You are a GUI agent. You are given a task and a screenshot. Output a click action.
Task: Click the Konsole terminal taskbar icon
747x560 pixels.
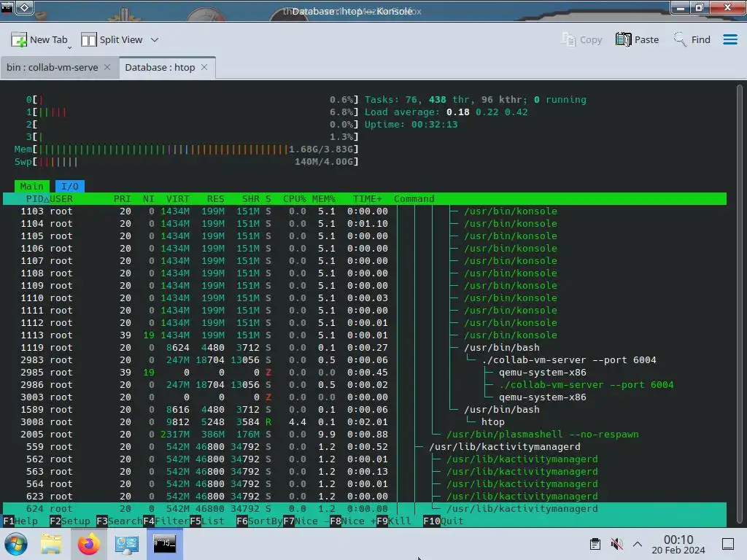[164, 544]
